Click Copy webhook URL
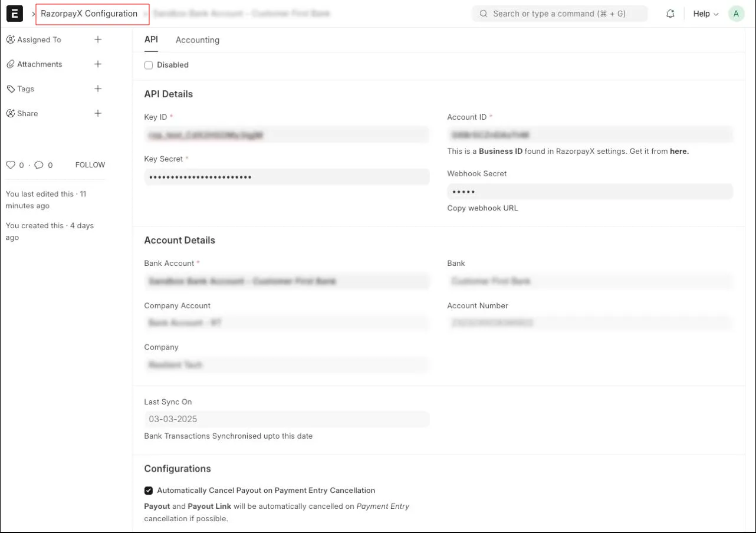This screenshot has width=756, height=533. click(482, 208)
